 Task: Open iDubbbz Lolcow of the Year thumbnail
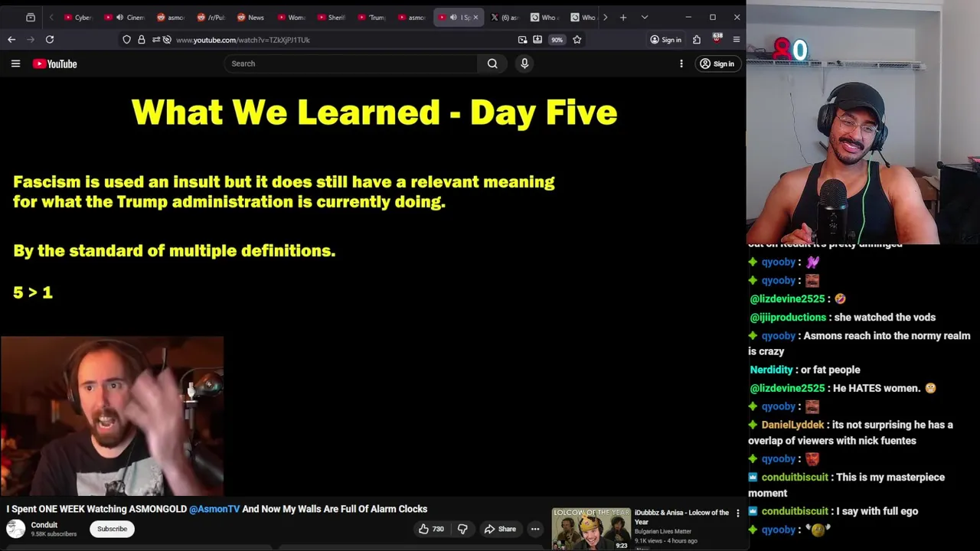[x=591, y=529]
